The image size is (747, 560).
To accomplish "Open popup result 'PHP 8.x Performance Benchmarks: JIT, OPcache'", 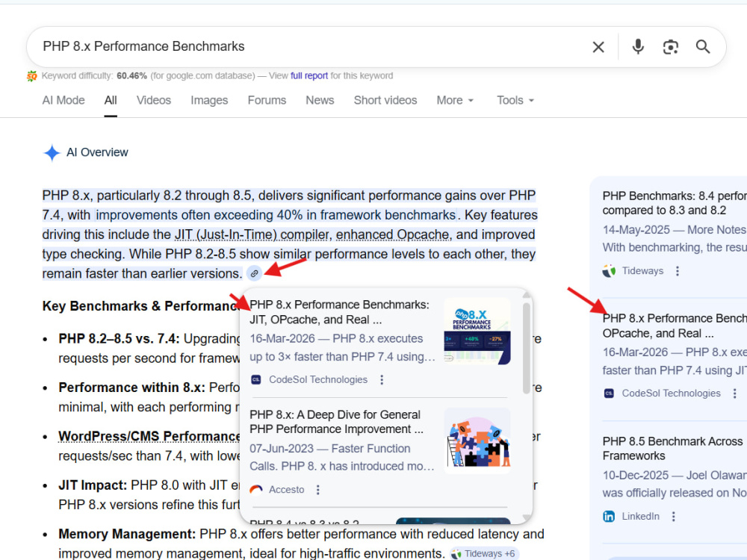I will (339, 312).
